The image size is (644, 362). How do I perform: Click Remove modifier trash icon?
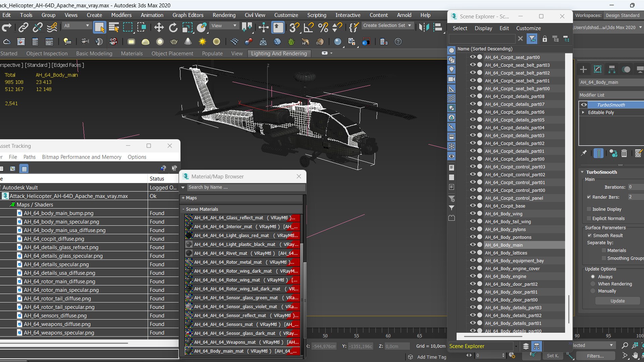click(624, 153)
